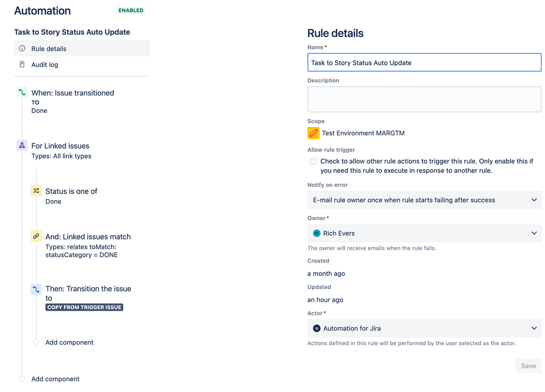Click into the Description text field
The image size is (545, 392).
424,99
